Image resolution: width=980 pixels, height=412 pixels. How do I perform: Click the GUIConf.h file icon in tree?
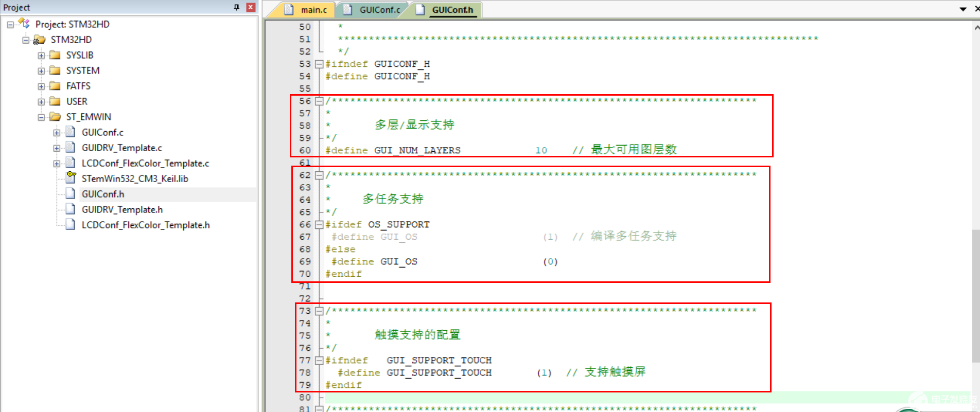click(x=71, y=194)
